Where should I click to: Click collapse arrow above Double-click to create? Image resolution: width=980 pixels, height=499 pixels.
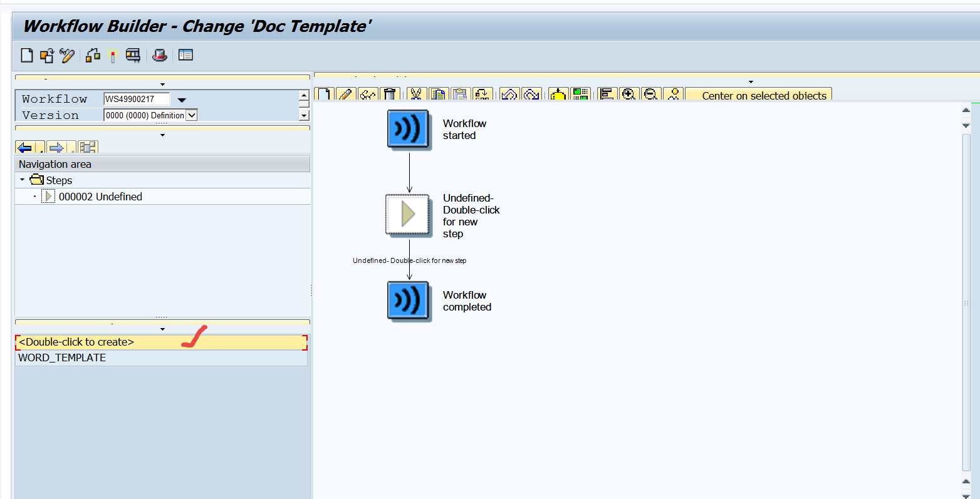point(162,329)
